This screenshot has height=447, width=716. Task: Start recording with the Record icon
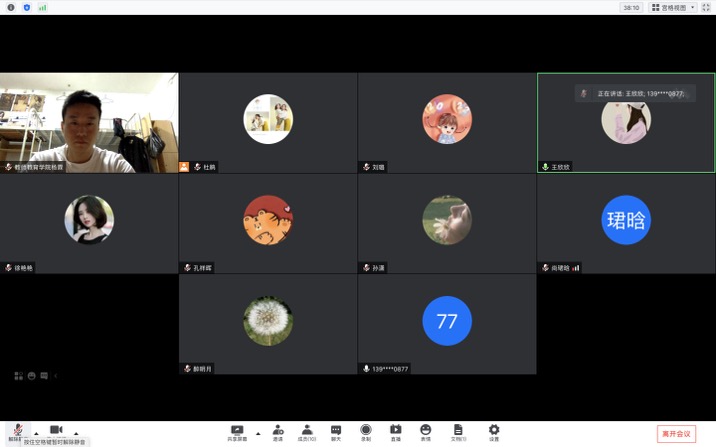pyautogui.click(x=365, y=431)
